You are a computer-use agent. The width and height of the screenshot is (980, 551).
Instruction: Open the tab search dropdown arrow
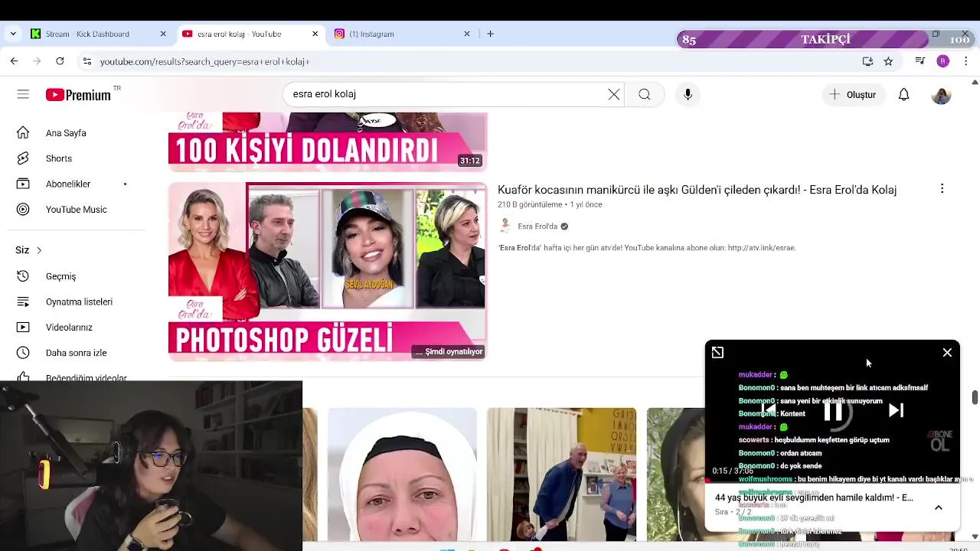coord(12,34)
